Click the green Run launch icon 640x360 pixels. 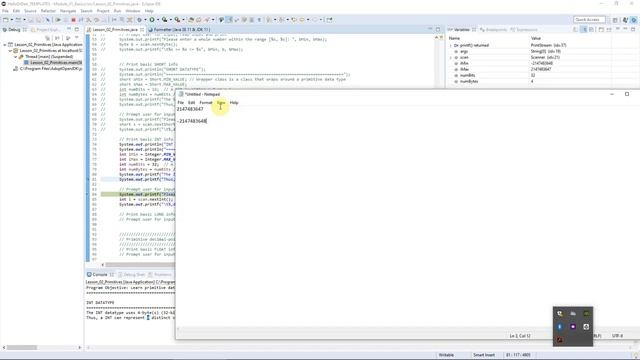[152, 20]
